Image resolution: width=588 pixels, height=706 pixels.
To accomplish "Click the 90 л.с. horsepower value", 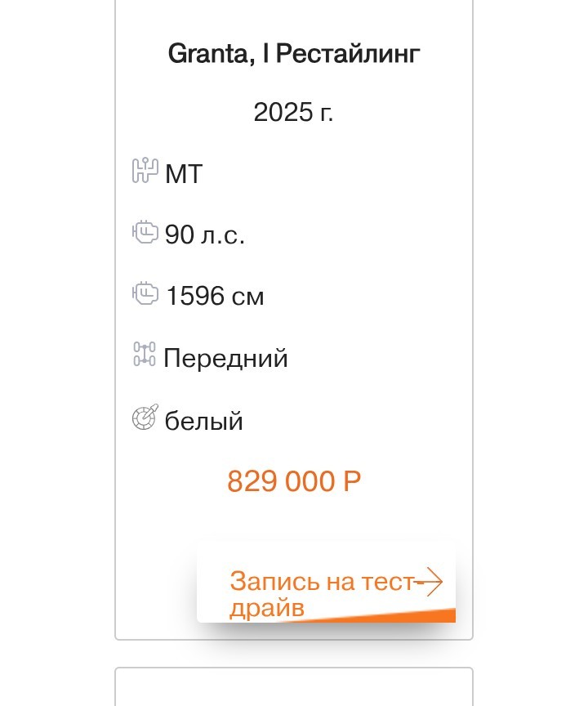I will (x=205, y=235).
